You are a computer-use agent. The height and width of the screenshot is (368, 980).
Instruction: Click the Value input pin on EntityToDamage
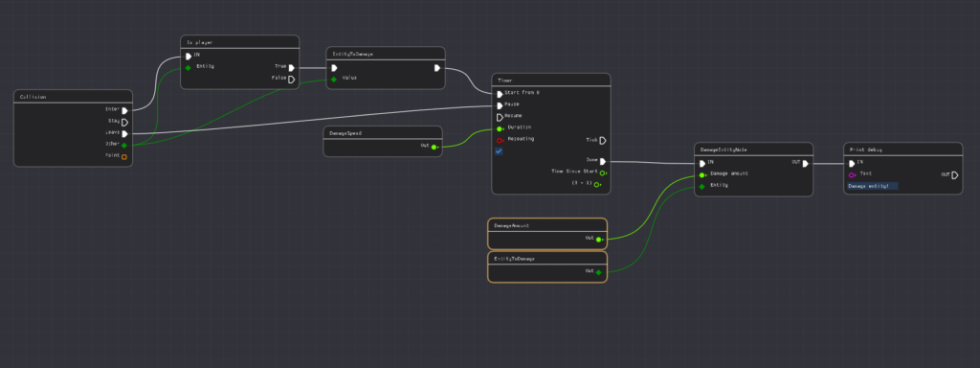click(334, 80)
